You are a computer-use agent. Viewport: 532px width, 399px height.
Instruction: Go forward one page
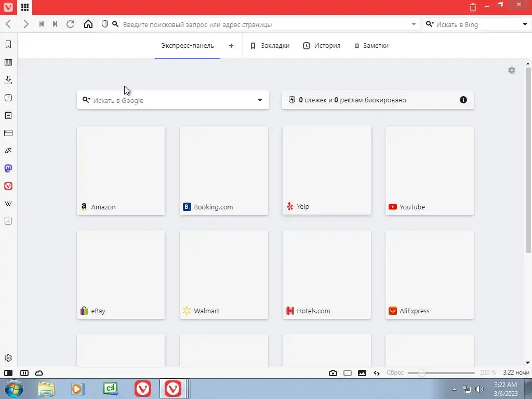coord(26,24)
